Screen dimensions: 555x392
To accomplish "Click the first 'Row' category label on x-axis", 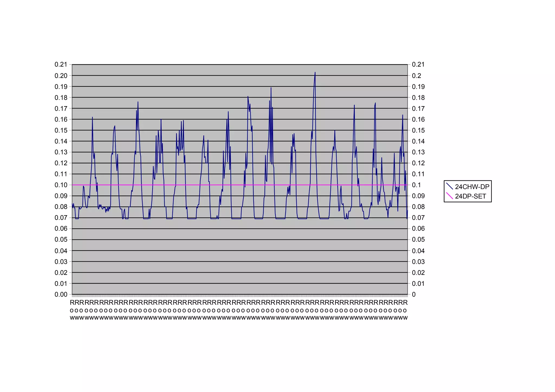I will click(x=72, y=310).
